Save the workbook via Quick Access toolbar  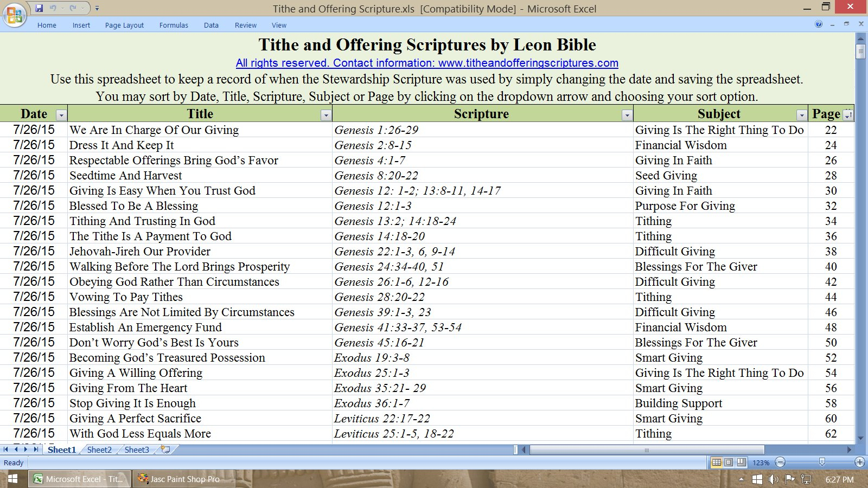click(39, 8)
